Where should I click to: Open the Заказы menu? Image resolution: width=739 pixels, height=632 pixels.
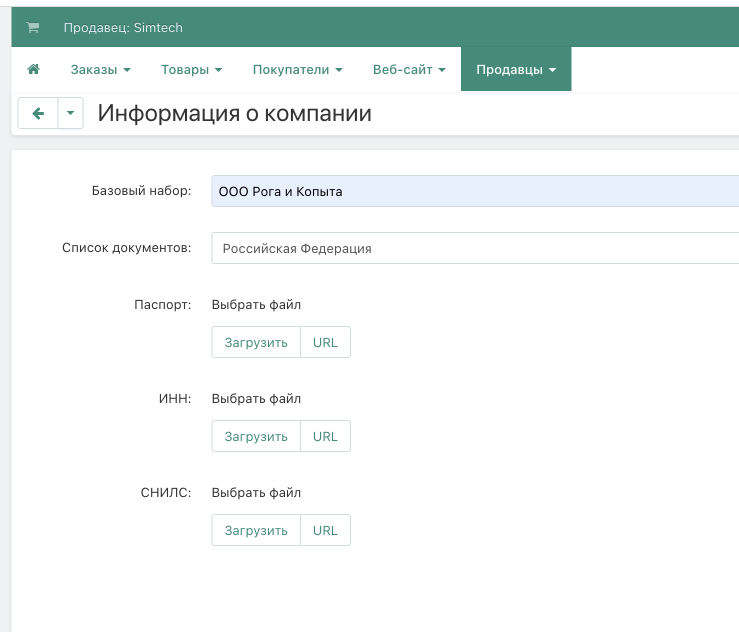100,70
